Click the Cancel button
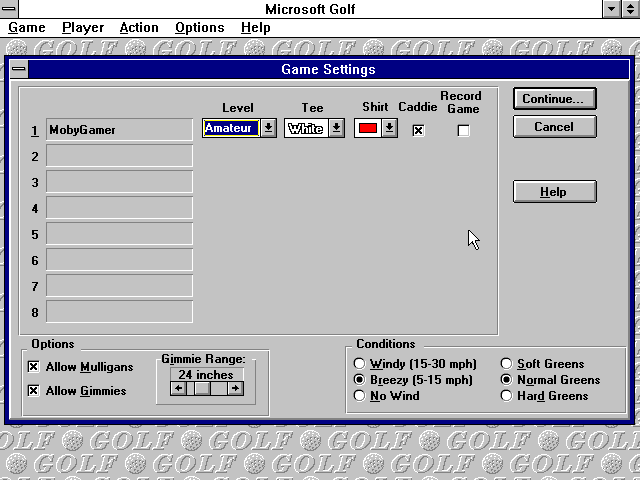Image resolution: width=640 pixels, height=480 pixels. coord(554,127)
